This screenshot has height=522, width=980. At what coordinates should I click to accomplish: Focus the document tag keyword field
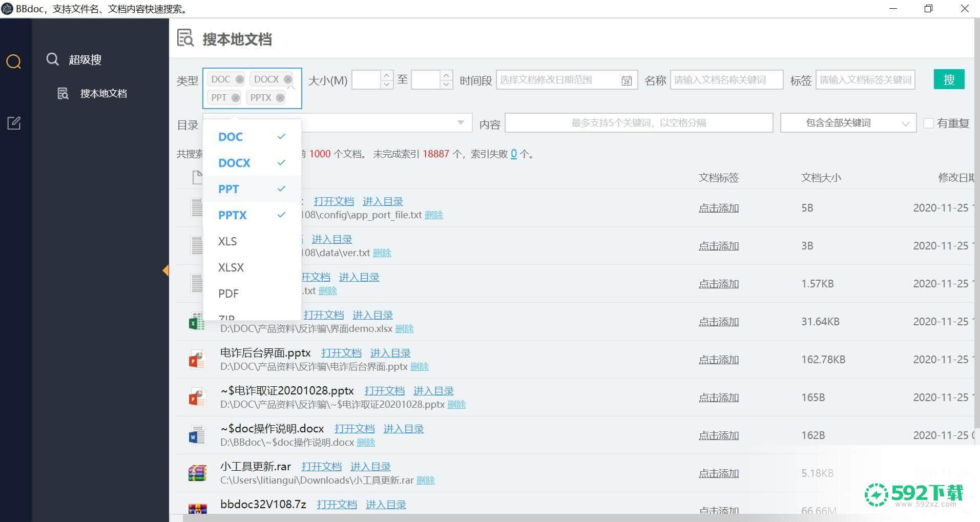point(865,80)
